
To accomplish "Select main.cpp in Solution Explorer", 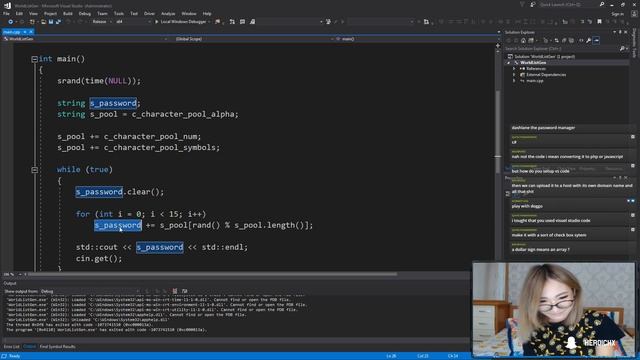I will [x=534, y=81].
